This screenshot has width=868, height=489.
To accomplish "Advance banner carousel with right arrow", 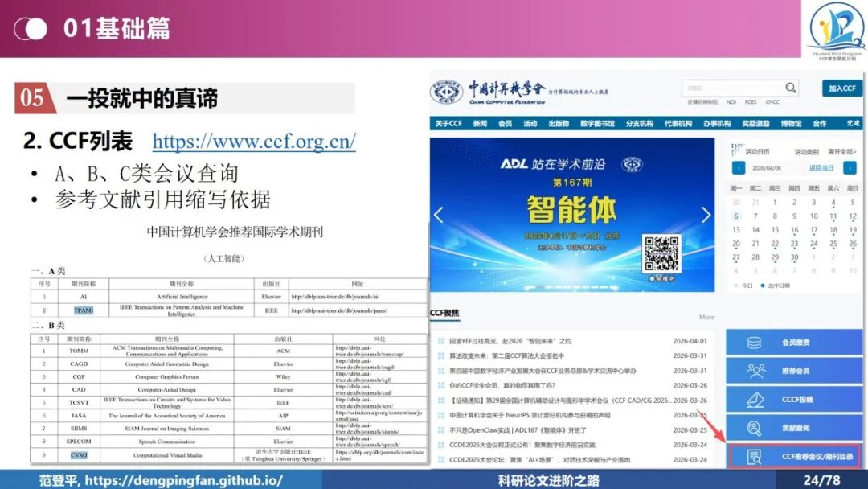I will 706,214.
